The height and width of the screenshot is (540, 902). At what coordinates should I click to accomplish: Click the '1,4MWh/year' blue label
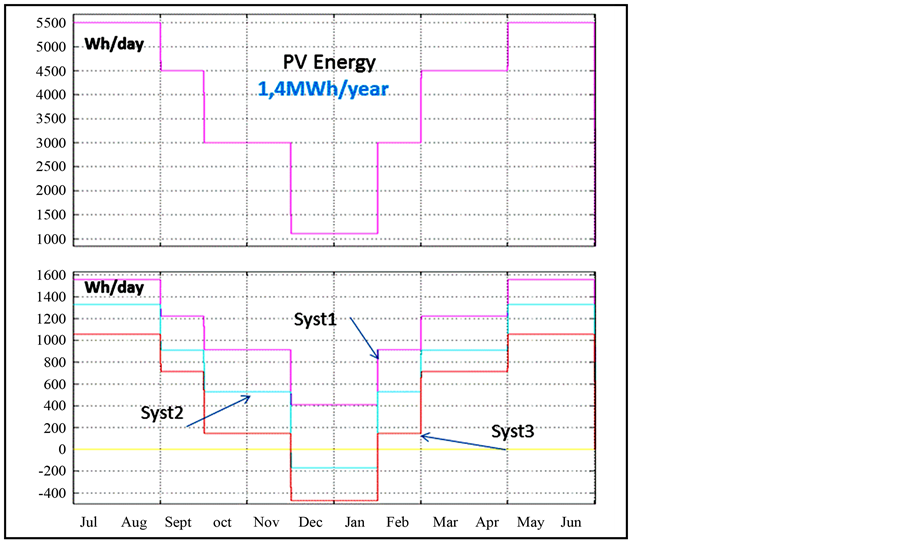(x=323, y=89)
